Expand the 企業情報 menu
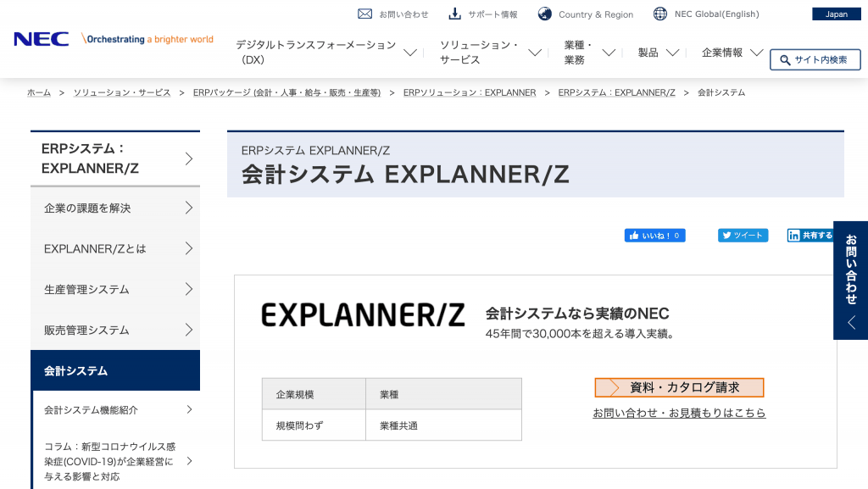 (732, 53)
